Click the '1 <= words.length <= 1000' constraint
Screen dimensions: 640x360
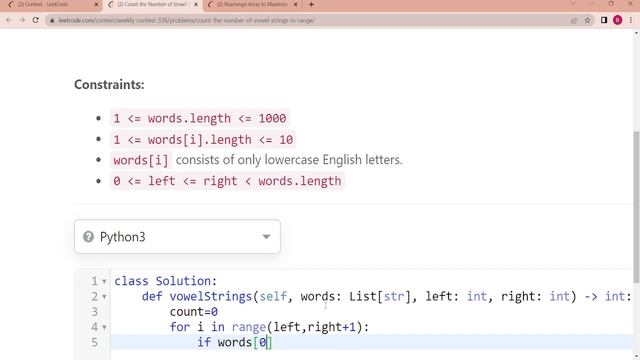click(200, 118)
